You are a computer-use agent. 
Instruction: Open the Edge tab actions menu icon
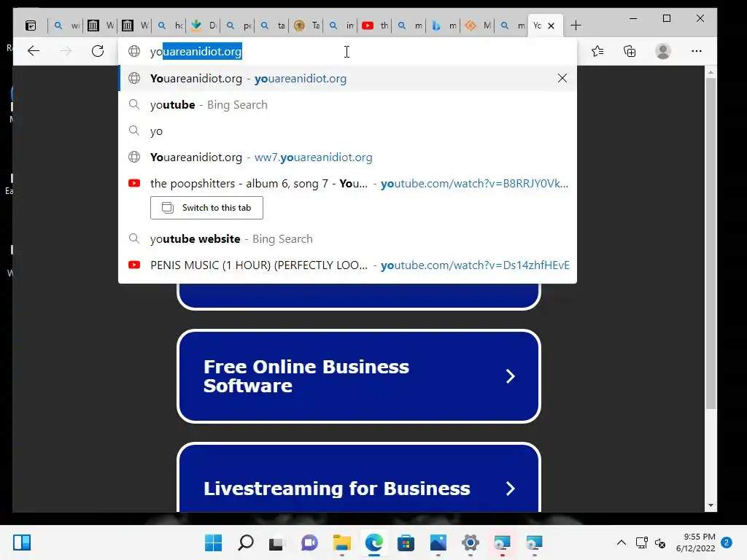click(31, 26)
